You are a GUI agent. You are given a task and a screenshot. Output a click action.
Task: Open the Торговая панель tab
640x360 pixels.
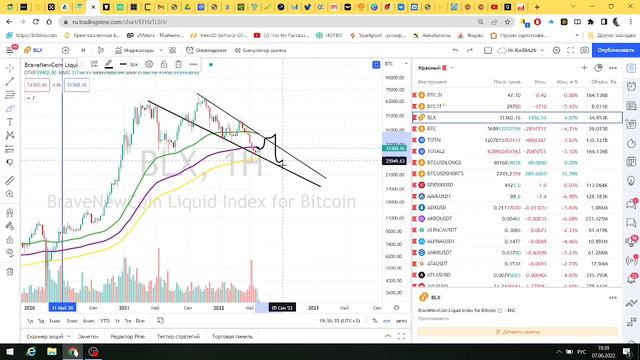(x=232, y=336)
